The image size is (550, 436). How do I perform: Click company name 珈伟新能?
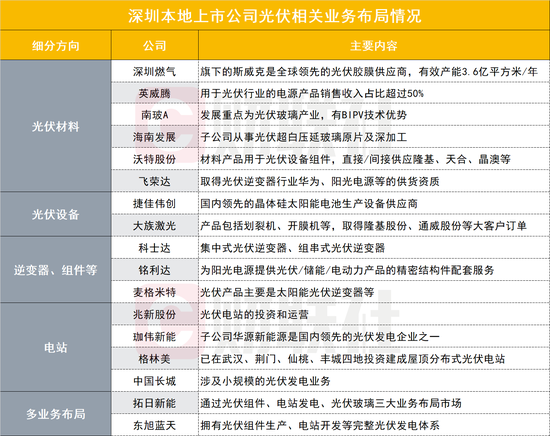click(154, 337)
